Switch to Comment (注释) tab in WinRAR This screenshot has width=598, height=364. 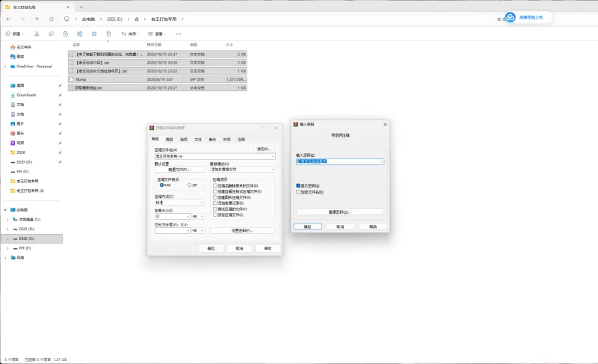pos(241,140)
